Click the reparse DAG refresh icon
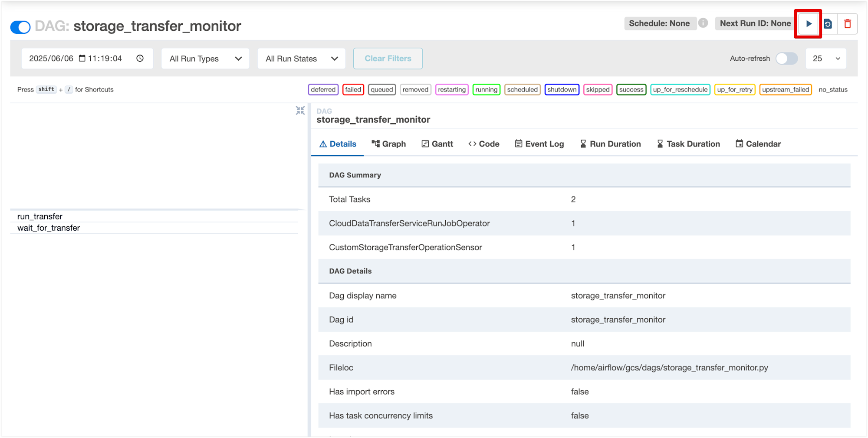Viewport: 868px width, 438px height. (x=828, y=24)
